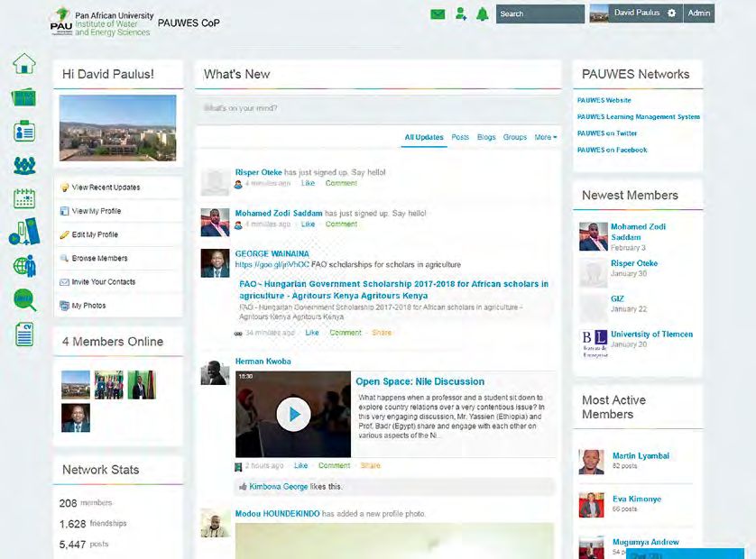Open the messages envelope icon
This screenshot has height=559, width=756.
pos(438,14)
